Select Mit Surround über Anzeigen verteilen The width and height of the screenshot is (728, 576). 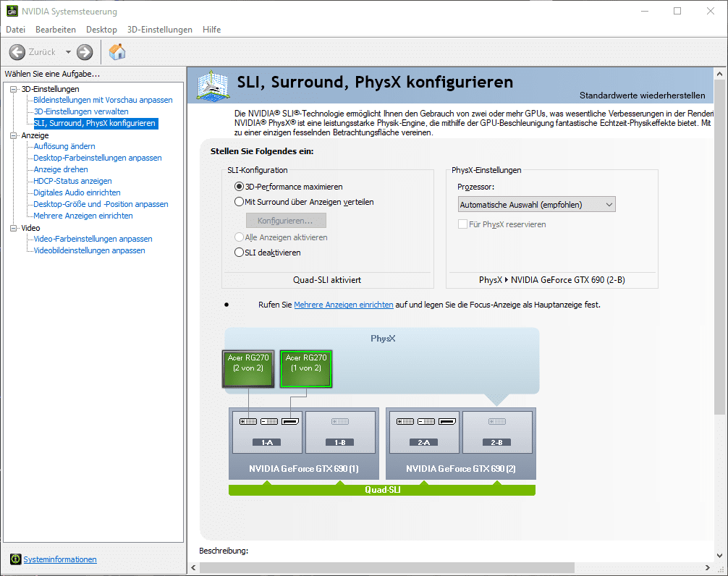click(239, 202)
